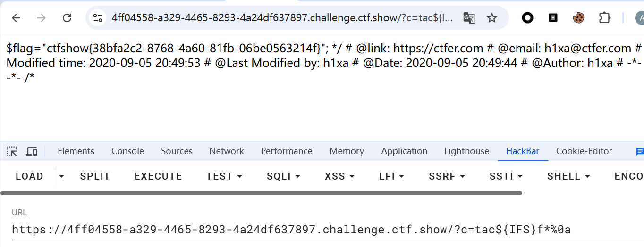Expand the XSS payload dropdown
This screenshot has width=644, height=247.
coord(339,176)
